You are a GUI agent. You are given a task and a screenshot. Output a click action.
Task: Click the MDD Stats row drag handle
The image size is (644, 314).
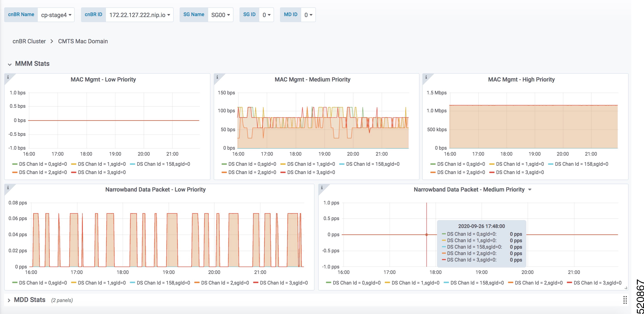click(x=625, y=300)
